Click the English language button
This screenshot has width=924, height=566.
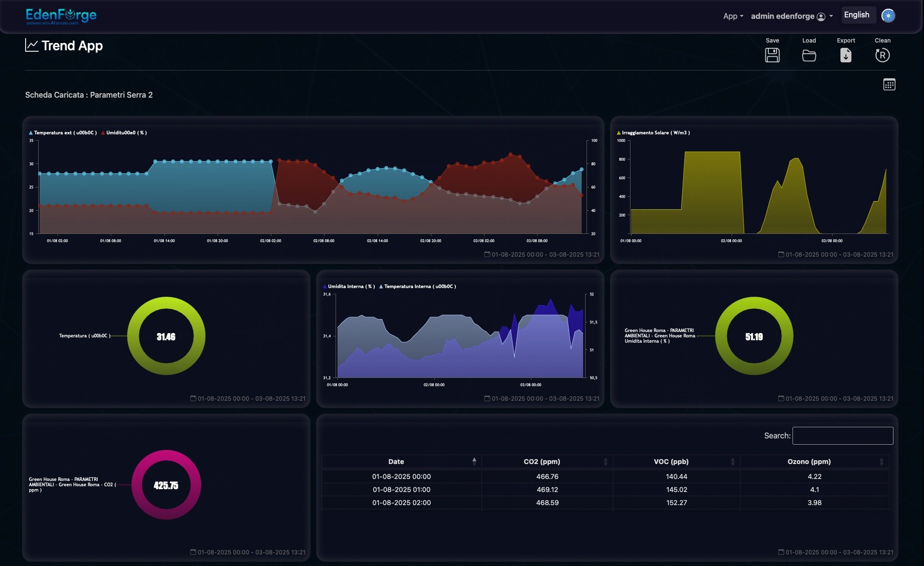tap(856, 15)
